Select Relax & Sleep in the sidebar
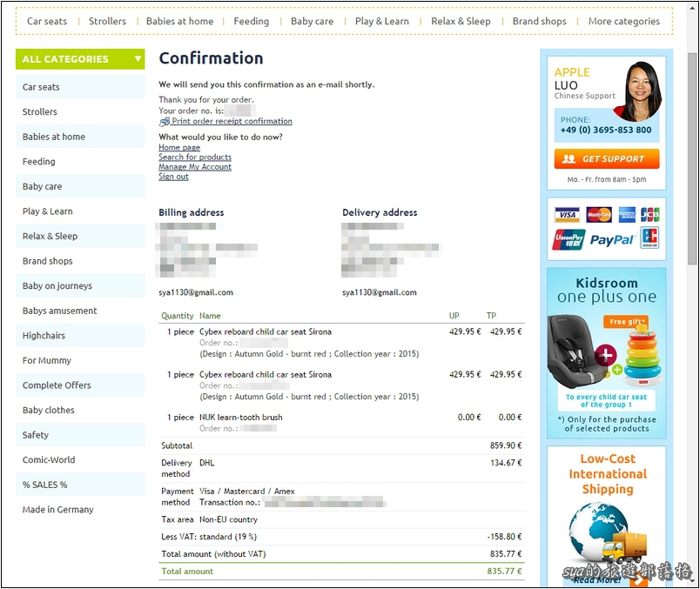Screen dimensions: 700x589 tap(80, 237)
